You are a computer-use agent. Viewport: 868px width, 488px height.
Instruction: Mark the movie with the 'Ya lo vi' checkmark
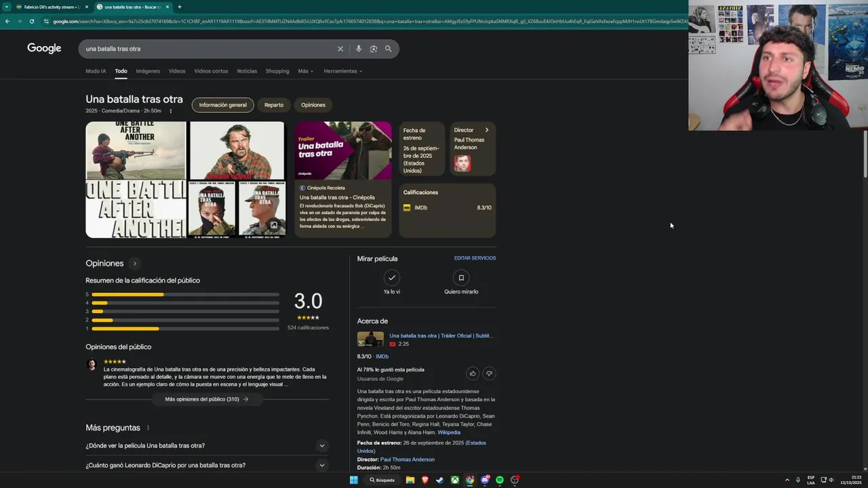tap(392, 277)
